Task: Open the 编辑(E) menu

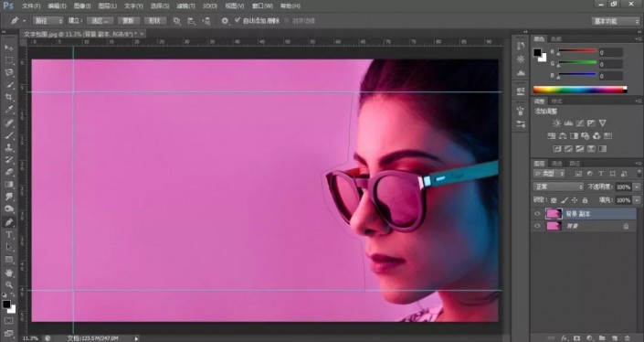Action: 57,5
